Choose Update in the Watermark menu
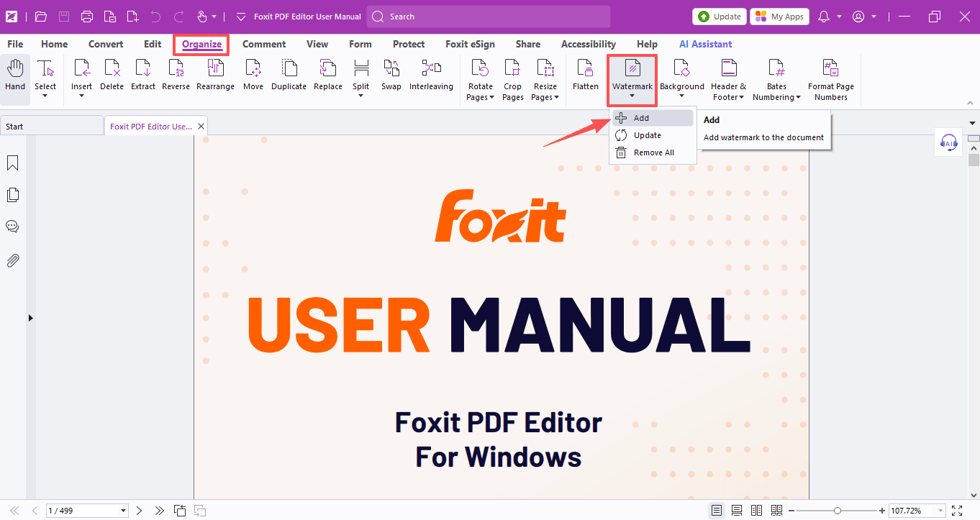This screenshot has width=980, height=520. click(x=653, y=135)
